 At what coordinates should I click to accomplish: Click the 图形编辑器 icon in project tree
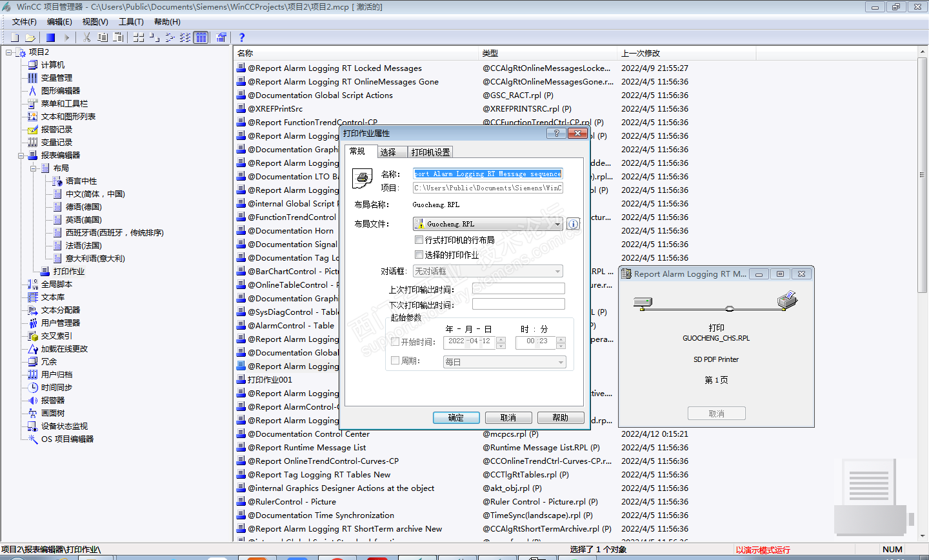click(x=33, y=90)
